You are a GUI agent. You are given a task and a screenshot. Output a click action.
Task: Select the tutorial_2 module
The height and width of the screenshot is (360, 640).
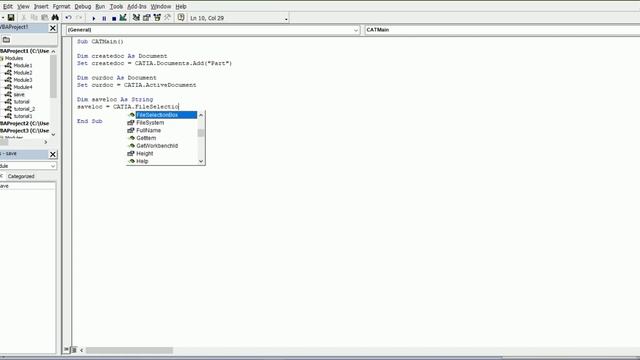pos(24,109)
